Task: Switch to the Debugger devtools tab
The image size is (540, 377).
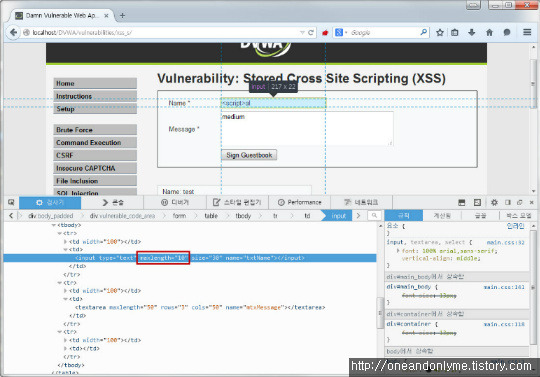Action: (x=175, y=202)
